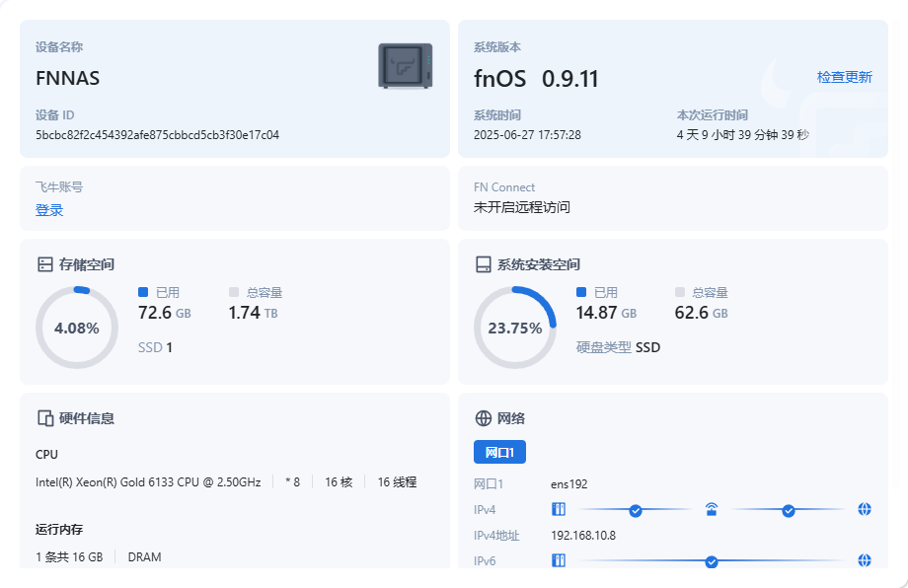Click the blue 已用 legend square under 系统安装空间
908x588 pixels.
tap(581, 292)
